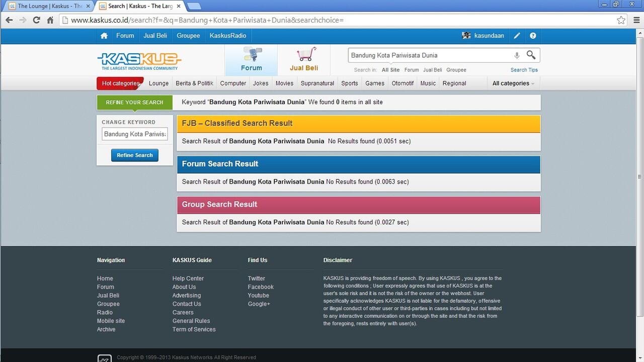
Task: Open Term of Services in footer
Action: point(194,330)
